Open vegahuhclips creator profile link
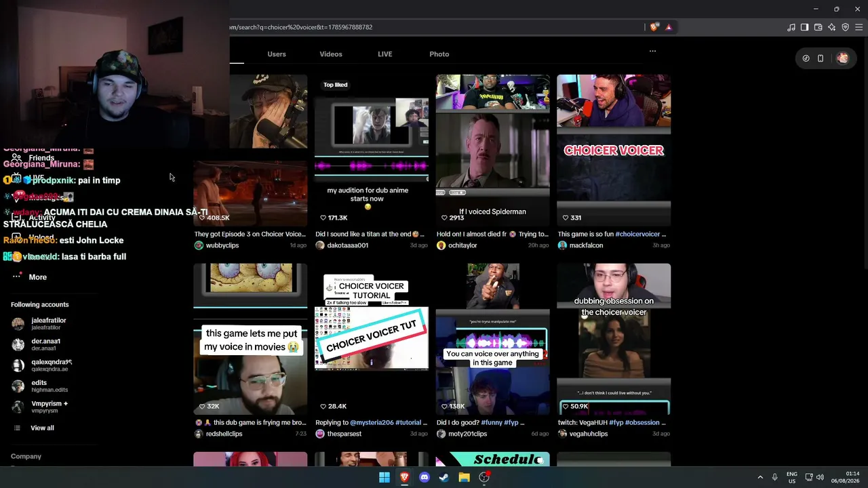This screenshot has height=488, width=868. [x=589, y=434]
